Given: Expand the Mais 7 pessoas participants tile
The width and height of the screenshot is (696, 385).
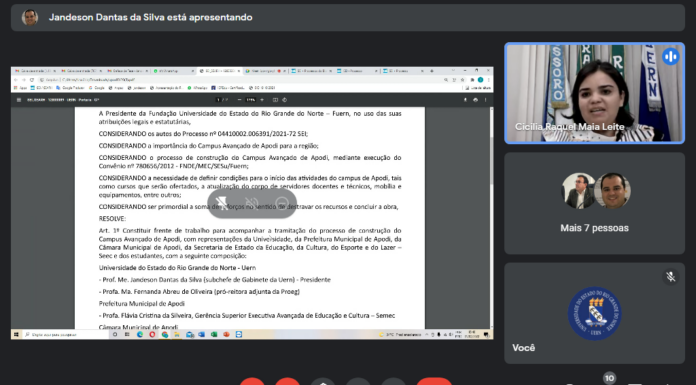Looking at the screenshot, I should point(594,203).
